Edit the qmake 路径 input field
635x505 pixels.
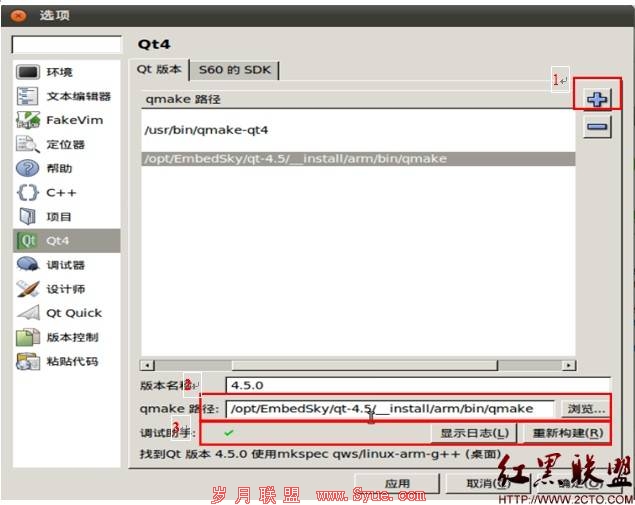[390, 409]
